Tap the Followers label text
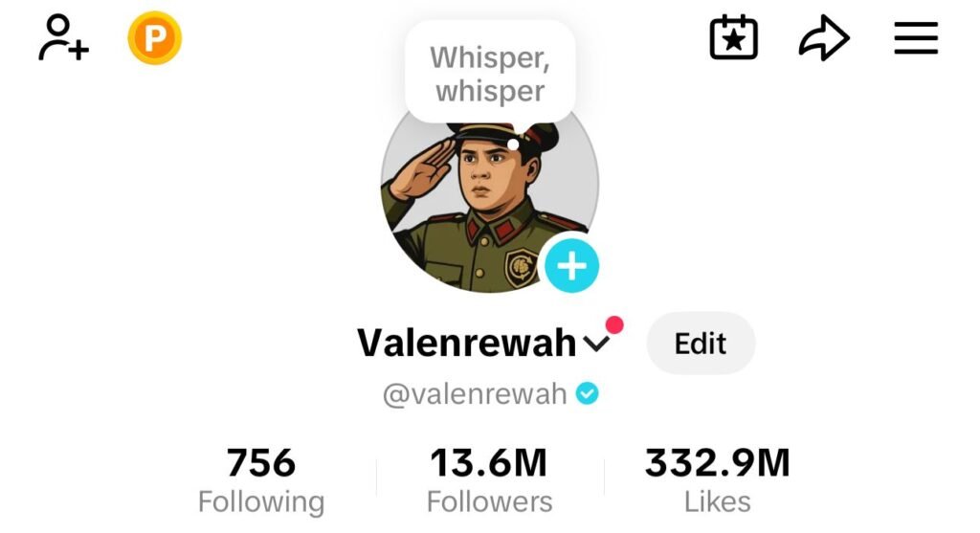This screenshot has width=980, height=533. (489, 501)
